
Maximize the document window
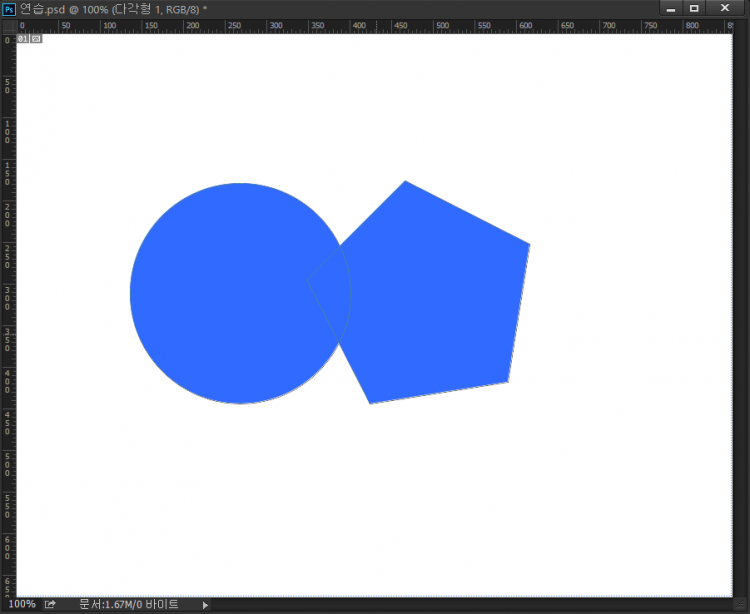[x=694, y=8]
